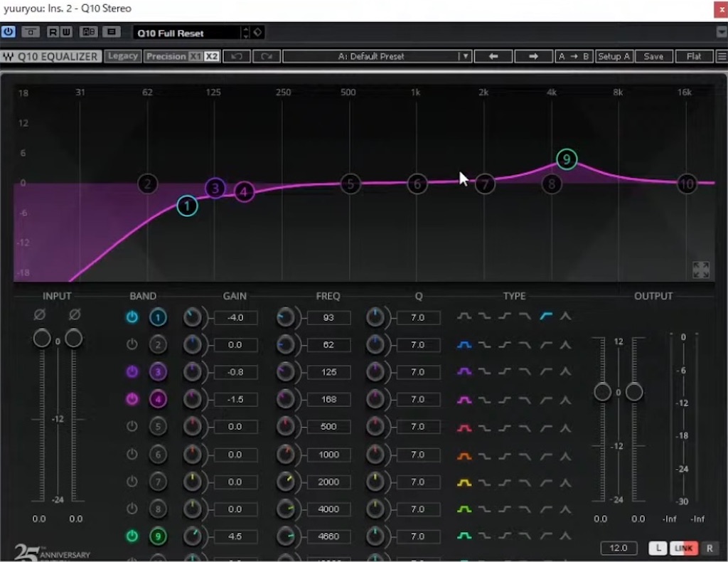Click the Read automation R button
The width and height of the screenshot is (728, 562).
(53, 32)
